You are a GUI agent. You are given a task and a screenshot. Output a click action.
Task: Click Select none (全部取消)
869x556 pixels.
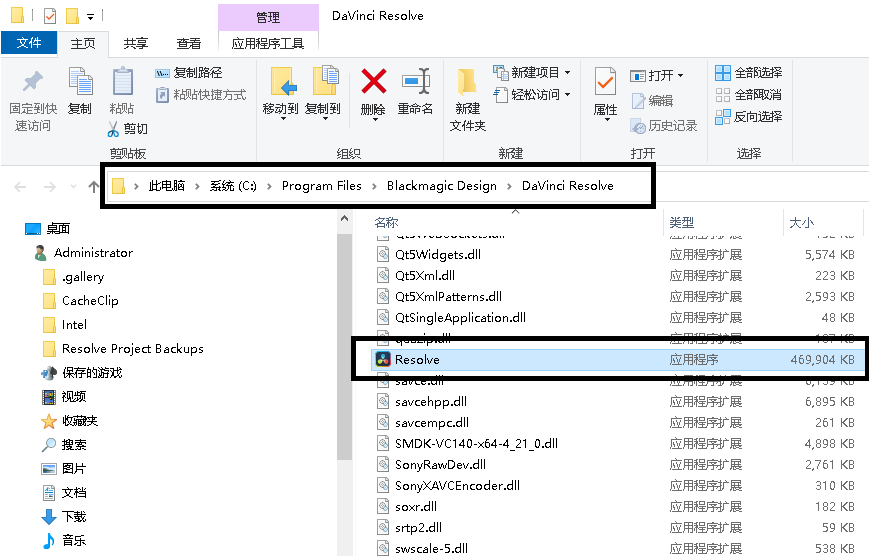tap(748, 95)
